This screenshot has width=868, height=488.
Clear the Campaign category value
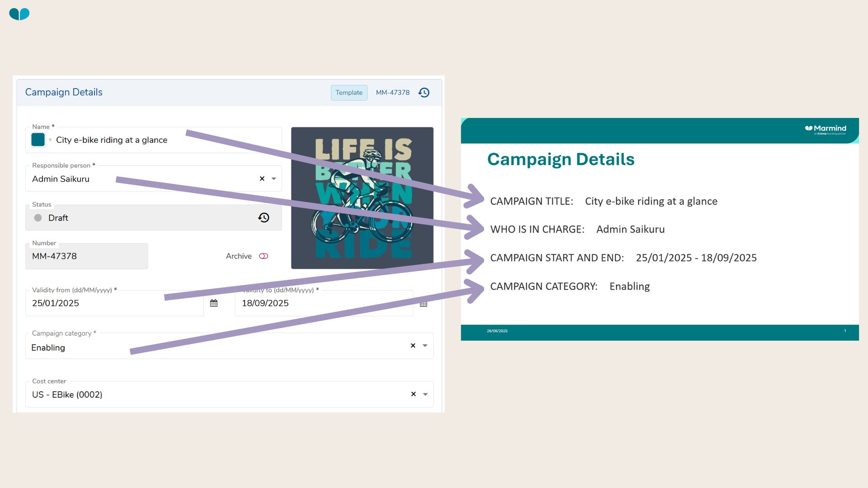413,346
